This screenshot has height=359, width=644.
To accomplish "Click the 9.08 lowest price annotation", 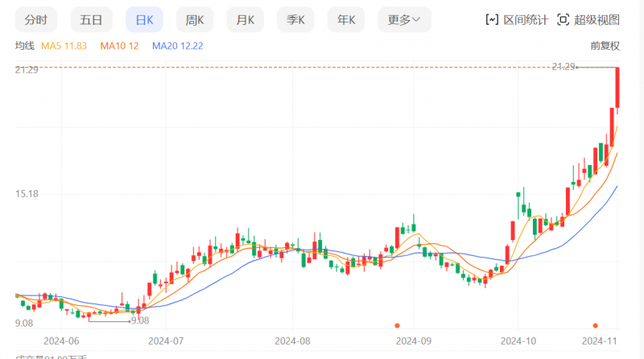I will (x=139, y=320).
